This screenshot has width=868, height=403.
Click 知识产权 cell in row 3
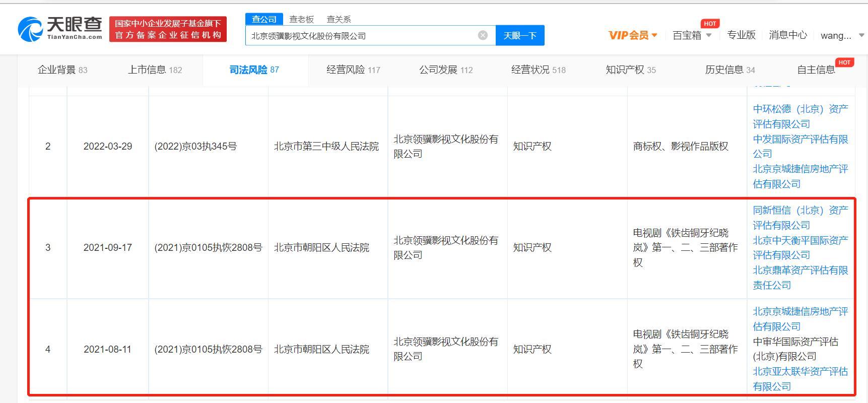[532, 247]
